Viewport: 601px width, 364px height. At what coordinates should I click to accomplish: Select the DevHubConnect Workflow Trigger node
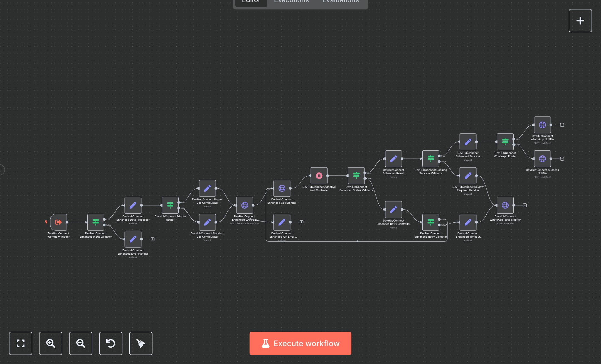pos(58,222)
